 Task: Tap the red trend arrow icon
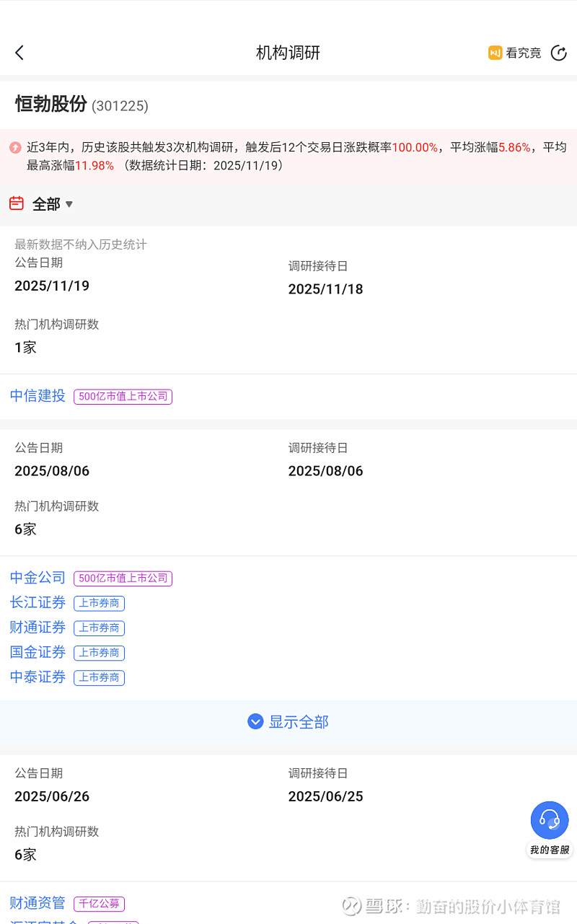point(15,148)
